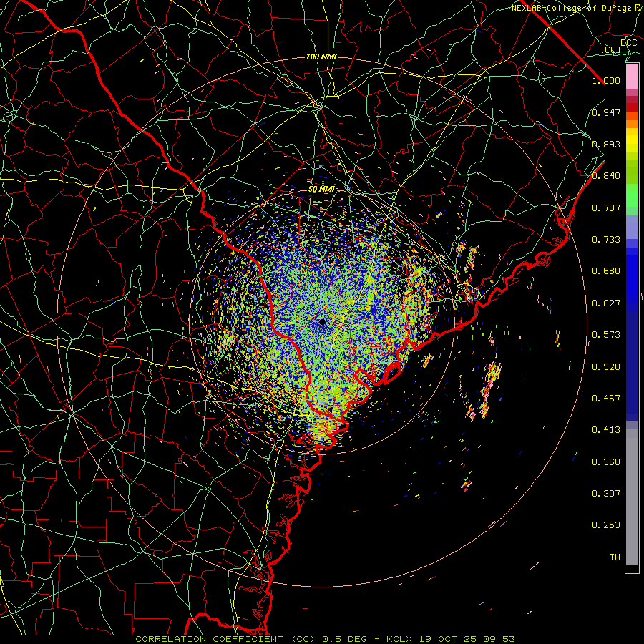Click the 0.893 scale value
The image size is (644, 644).
(606, 144)
